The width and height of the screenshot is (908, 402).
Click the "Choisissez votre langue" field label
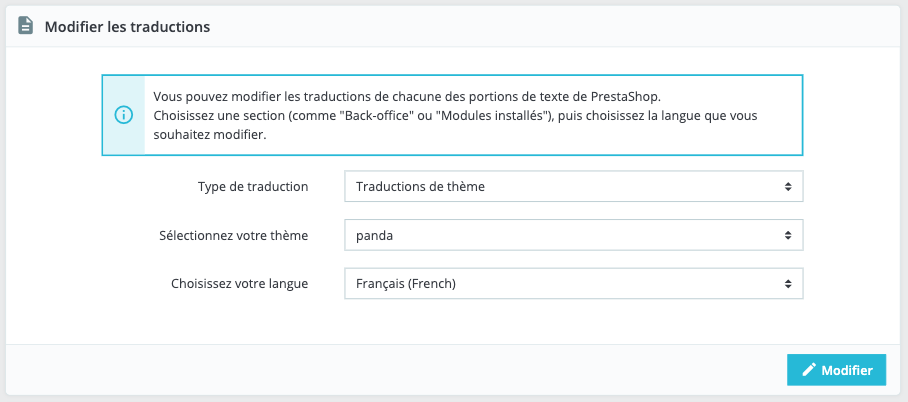point(239,284)
